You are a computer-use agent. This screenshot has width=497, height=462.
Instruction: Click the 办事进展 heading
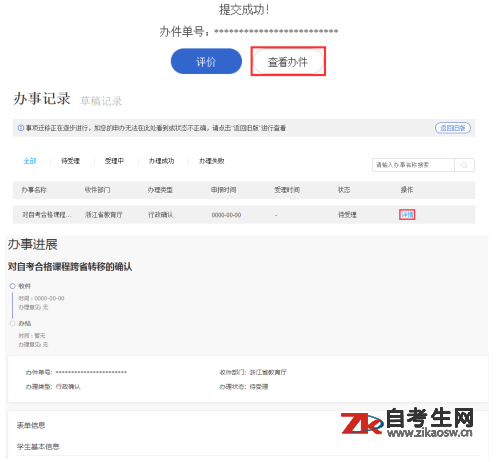[33, 244]
